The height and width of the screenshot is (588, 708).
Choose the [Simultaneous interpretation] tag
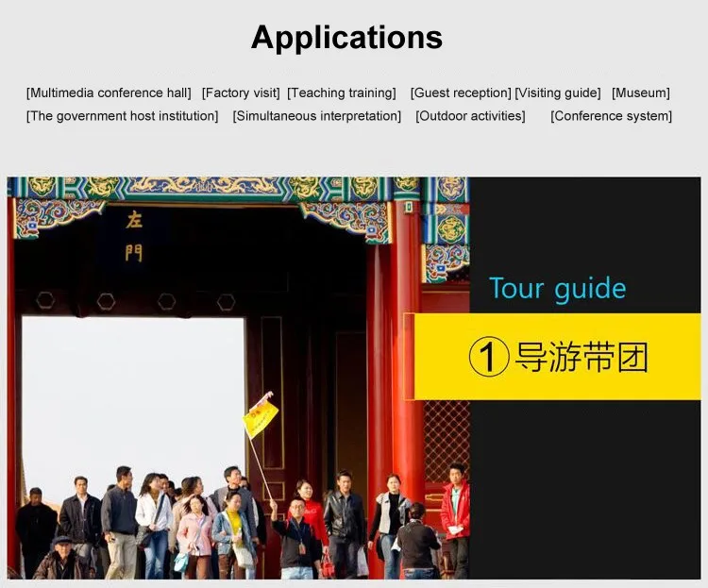[x=317, y=116]
